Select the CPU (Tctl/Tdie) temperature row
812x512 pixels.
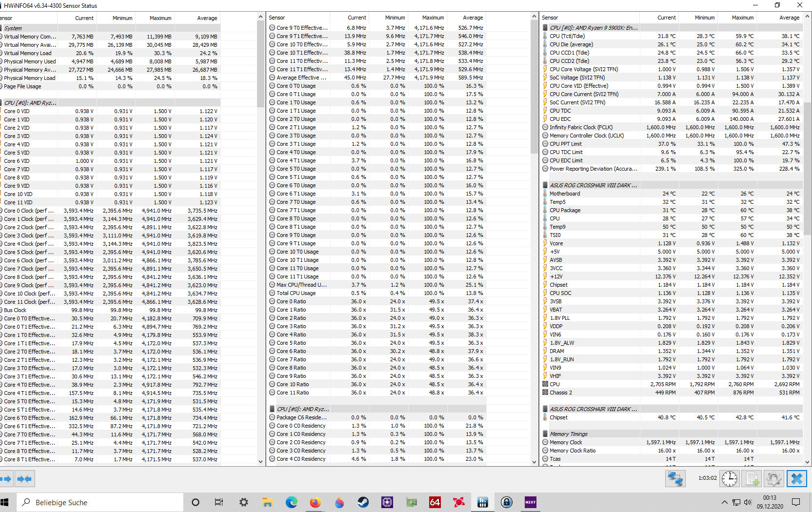click(x=672, y=36)
